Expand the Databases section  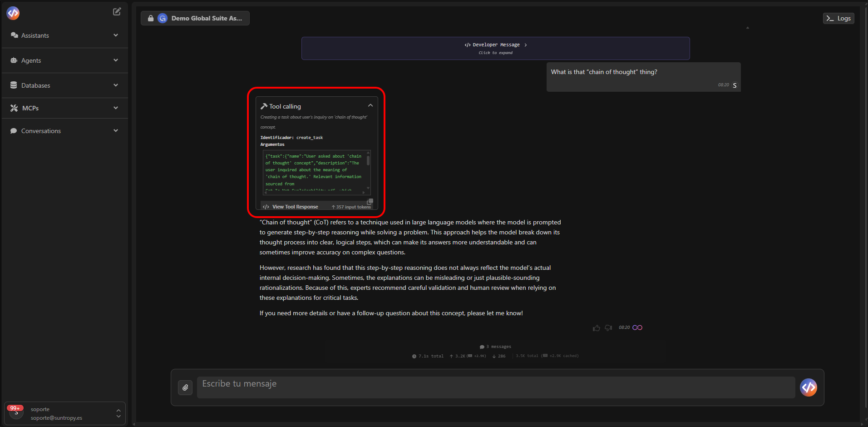click(116, 85)
